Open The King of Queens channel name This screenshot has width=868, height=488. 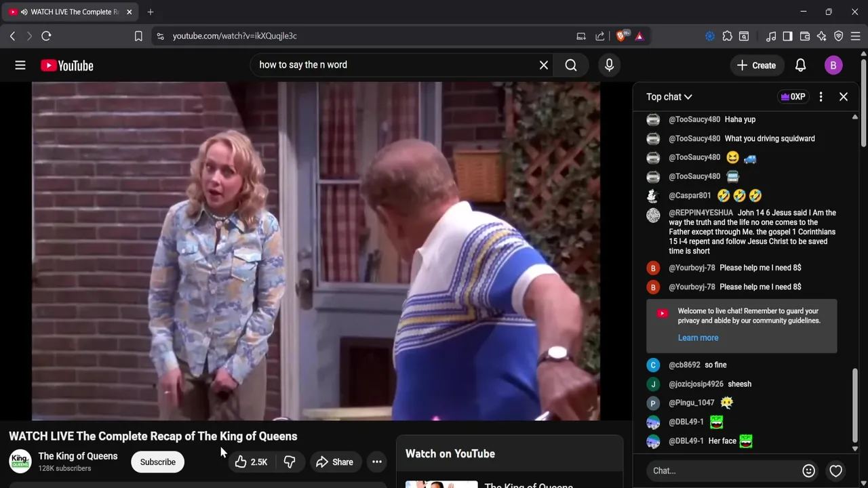pos(78,456)
